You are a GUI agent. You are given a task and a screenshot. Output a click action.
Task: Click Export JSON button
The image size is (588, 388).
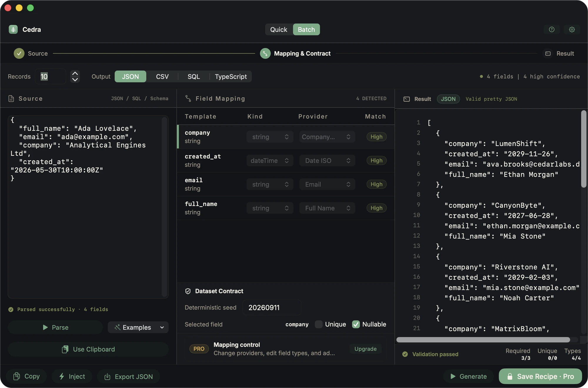pos(129,377)
